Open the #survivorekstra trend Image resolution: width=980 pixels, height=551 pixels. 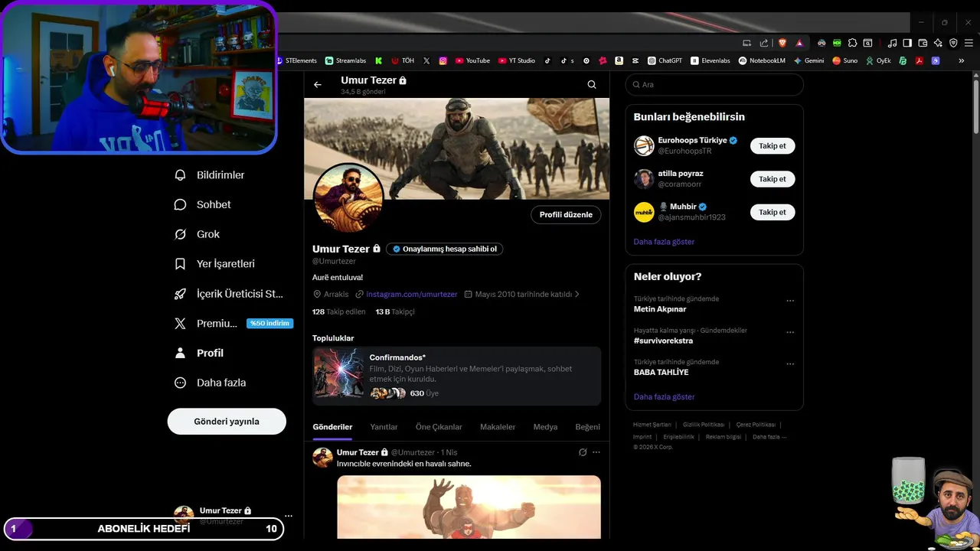pyautogui.click(x=663, y=341)
